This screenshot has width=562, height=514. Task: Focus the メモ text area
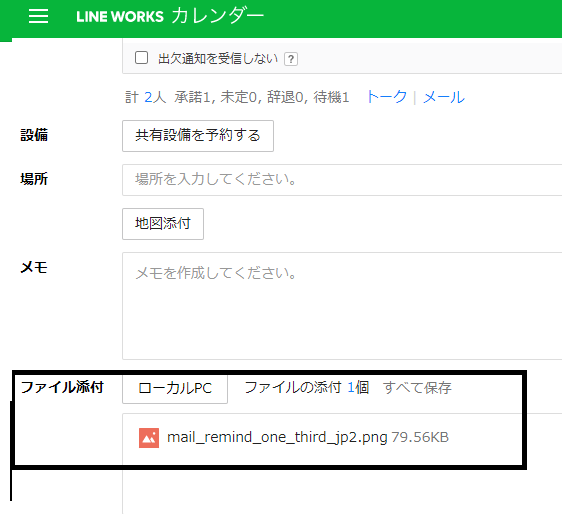tap(342, 306)
